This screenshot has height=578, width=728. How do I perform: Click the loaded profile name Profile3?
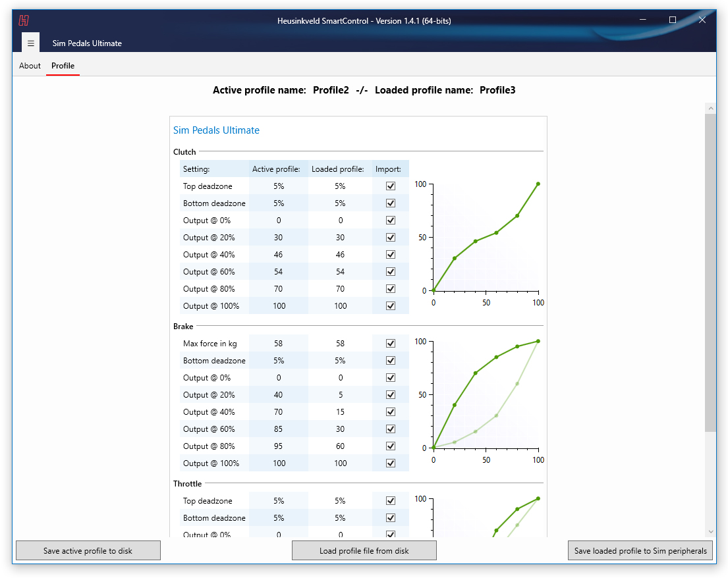497,90
